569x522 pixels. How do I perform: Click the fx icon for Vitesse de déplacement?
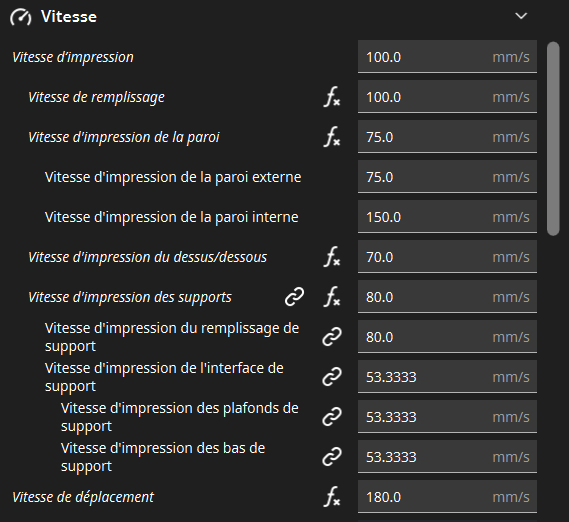[332, 497]
